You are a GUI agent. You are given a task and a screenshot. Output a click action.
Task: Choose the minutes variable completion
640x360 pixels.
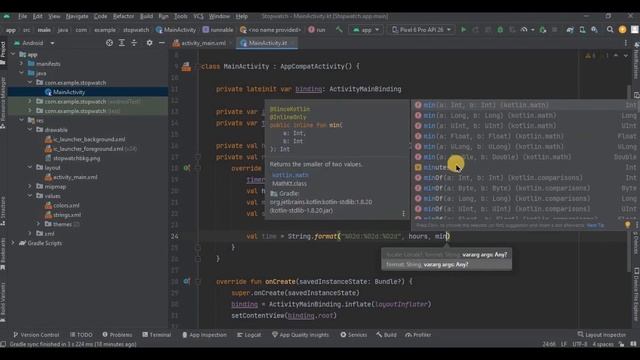pyautogui.click(x=525, y=167)
